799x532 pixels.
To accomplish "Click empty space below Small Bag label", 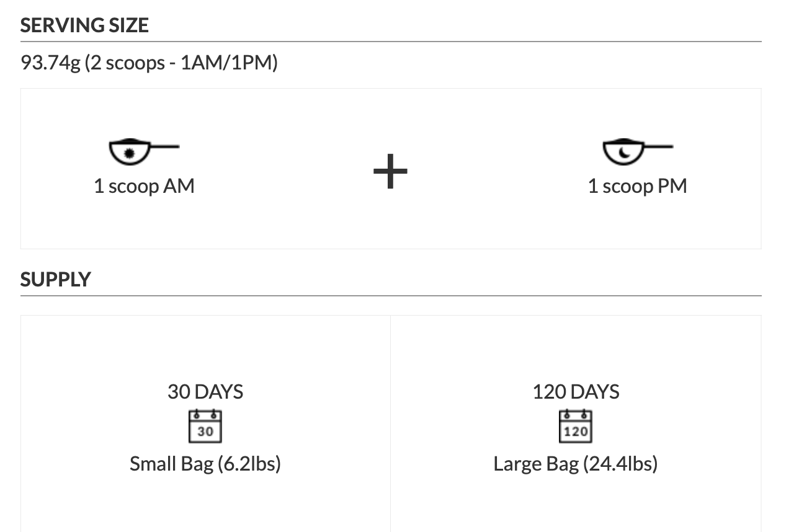I will (x=205, y=505).
